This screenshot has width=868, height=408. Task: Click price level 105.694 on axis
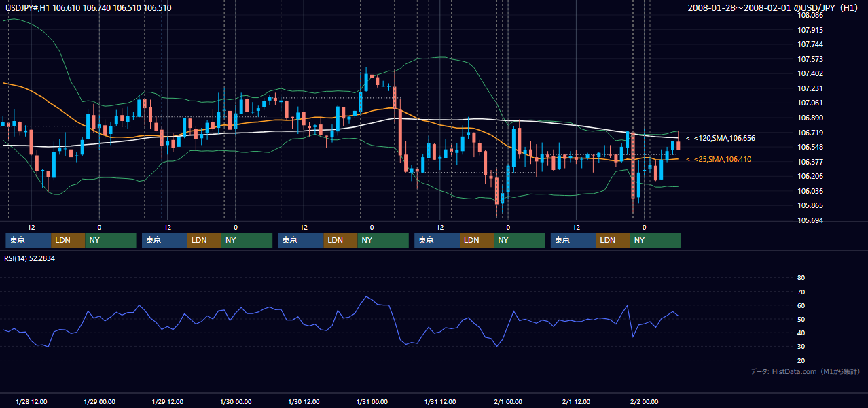point(810,220)
